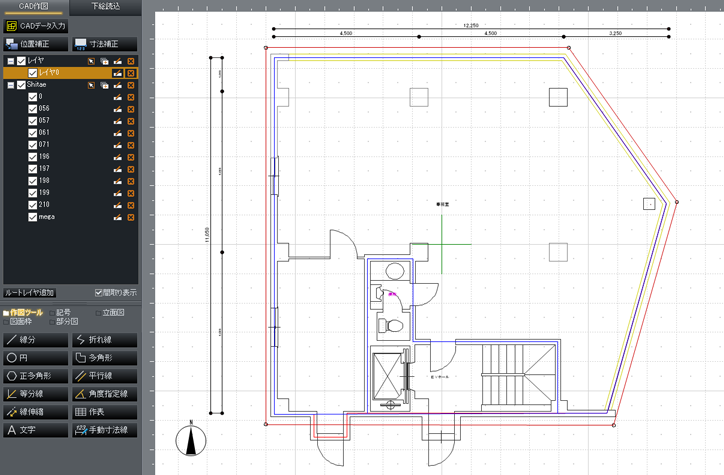724x475 pixels.
Task: Switch to the CAD作図 tab
Action: (34, 6)
